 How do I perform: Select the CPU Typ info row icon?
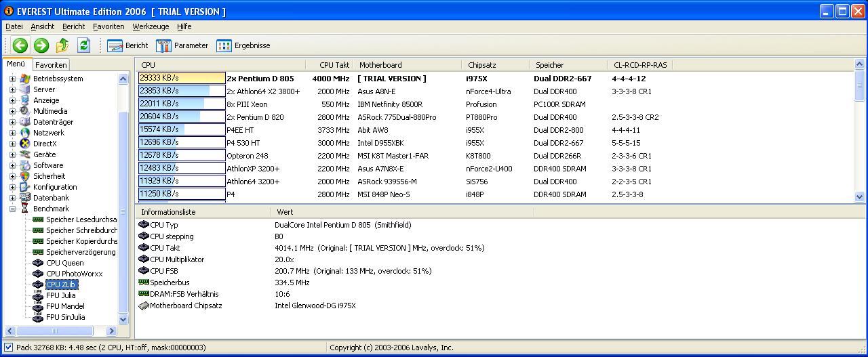coord(143,225)
